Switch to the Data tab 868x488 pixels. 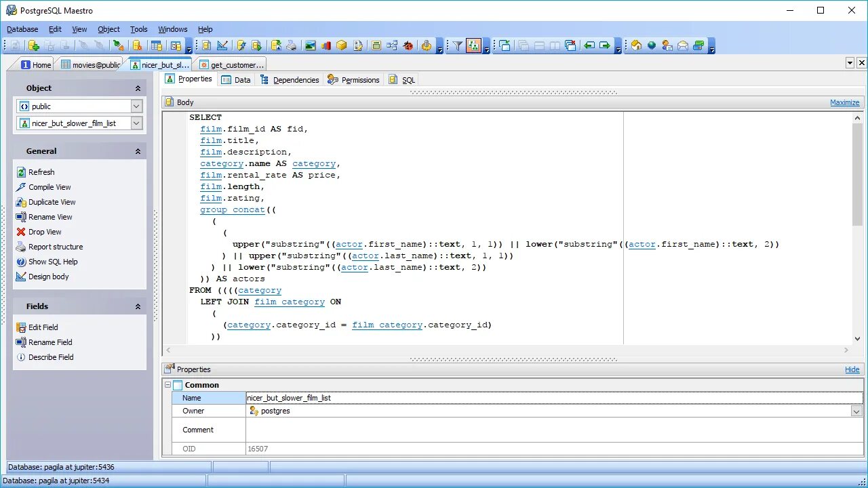(236, 80)
